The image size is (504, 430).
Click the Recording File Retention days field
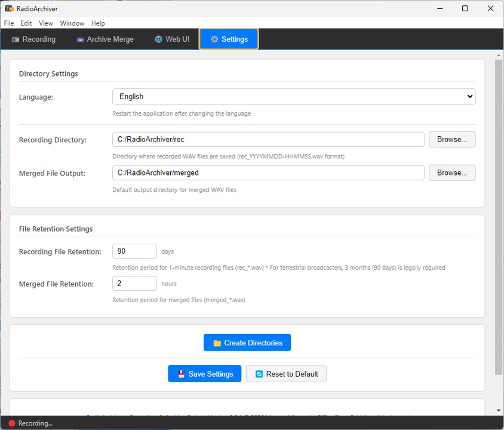[134, 251]
